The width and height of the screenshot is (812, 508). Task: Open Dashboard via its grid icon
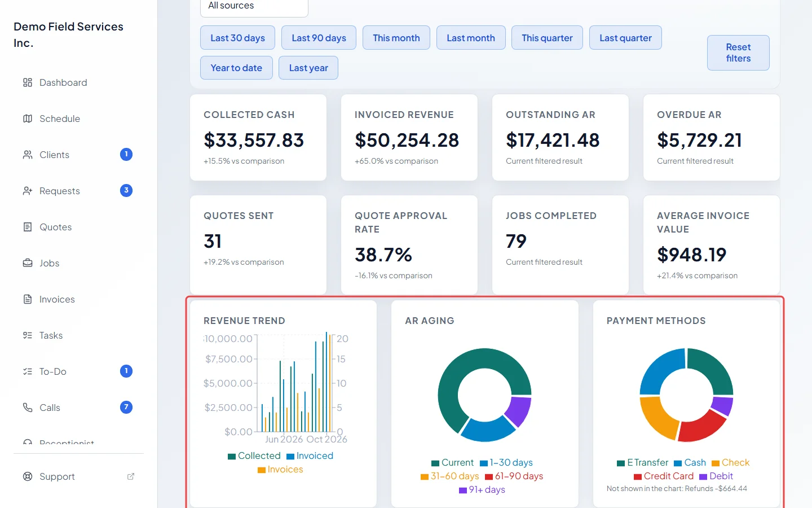(x=28, y=82)
